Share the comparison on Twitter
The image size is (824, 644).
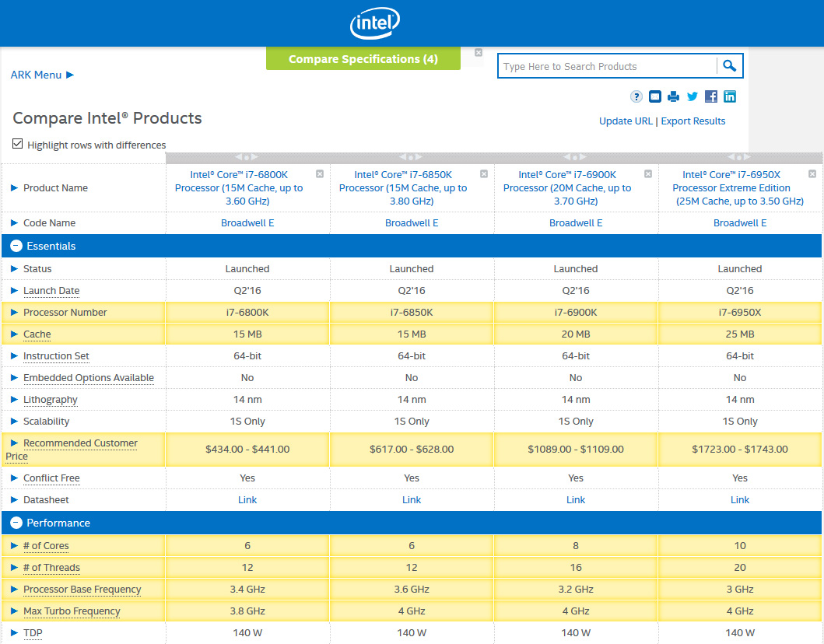pos(693,96)
